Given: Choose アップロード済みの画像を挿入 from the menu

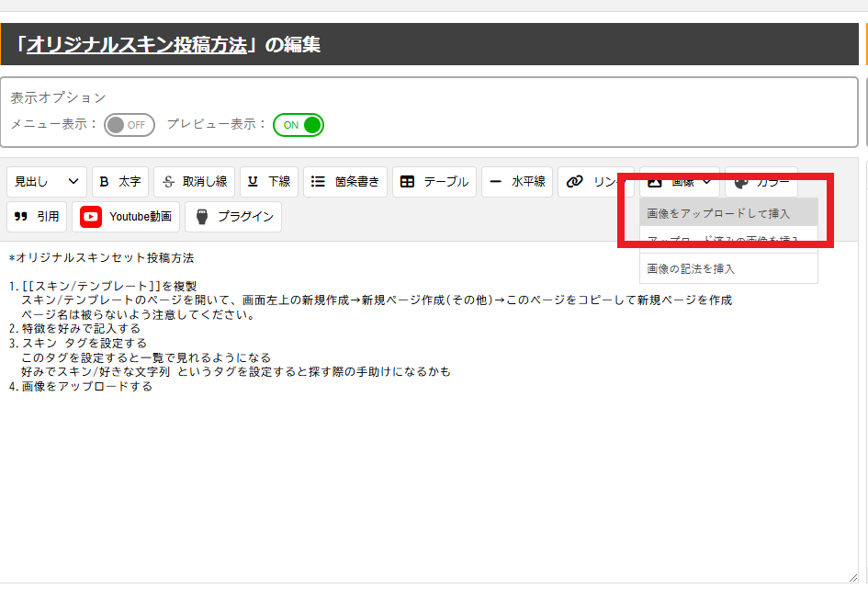Looking at the screenshot, I should tap(722, 240).
